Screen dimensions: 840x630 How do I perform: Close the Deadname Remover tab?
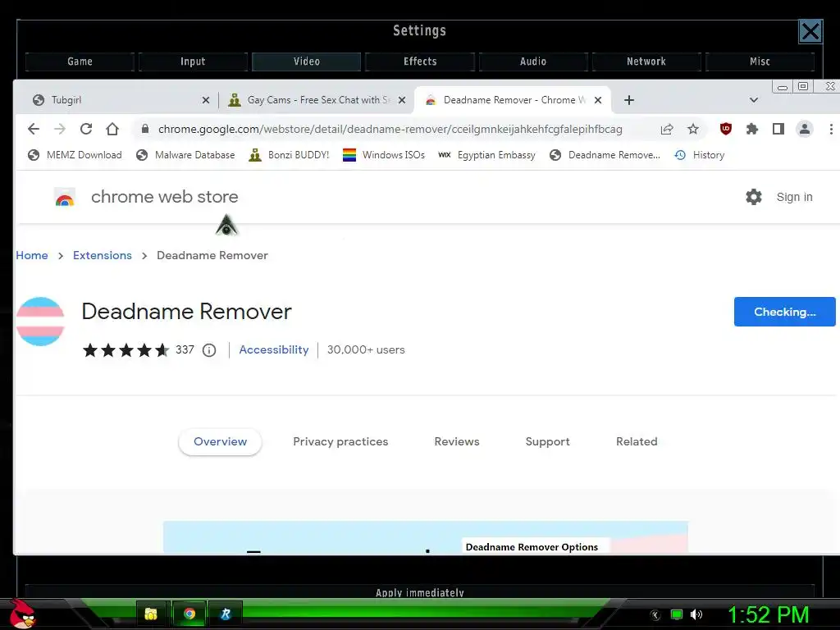[x=598, y=100]
